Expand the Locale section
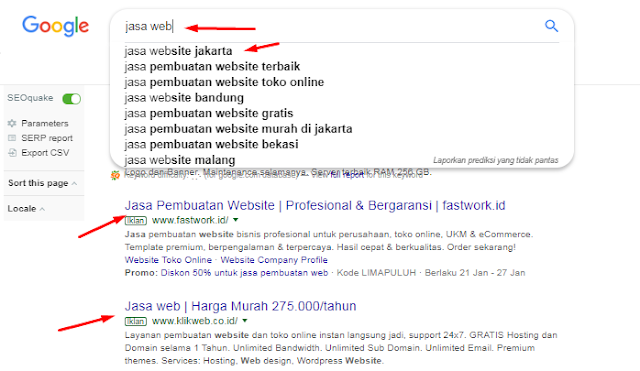Screen dimensions: 640x371 [x=26, y=209]
